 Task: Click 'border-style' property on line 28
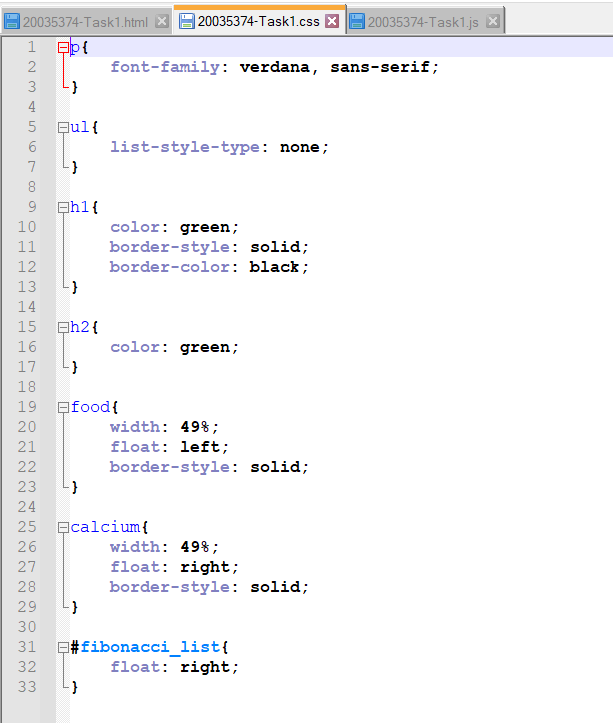click(170, 587)
